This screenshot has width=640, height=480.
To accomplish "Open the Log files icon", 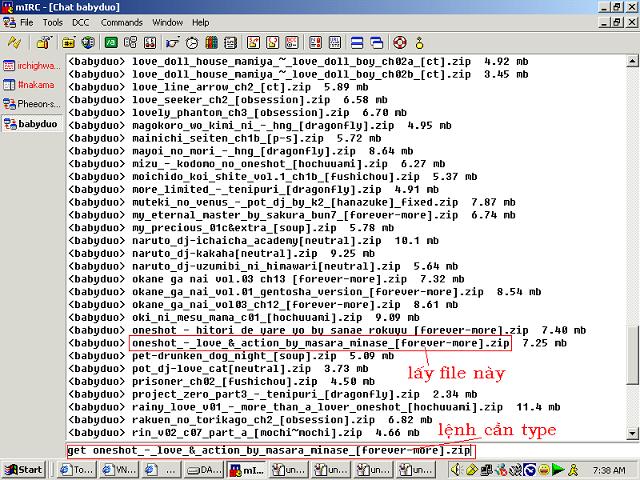I will click(x=335, y=42).
